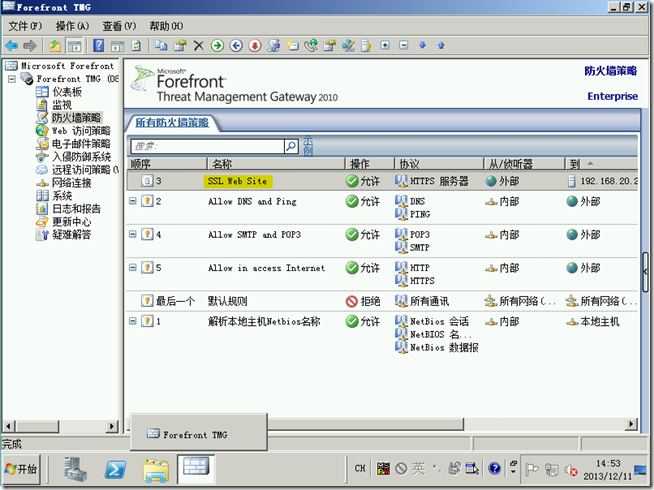The height and width of the screenshot is (490, 654).
Task: Click the copy toolbar icon
Action: point(161,45)
